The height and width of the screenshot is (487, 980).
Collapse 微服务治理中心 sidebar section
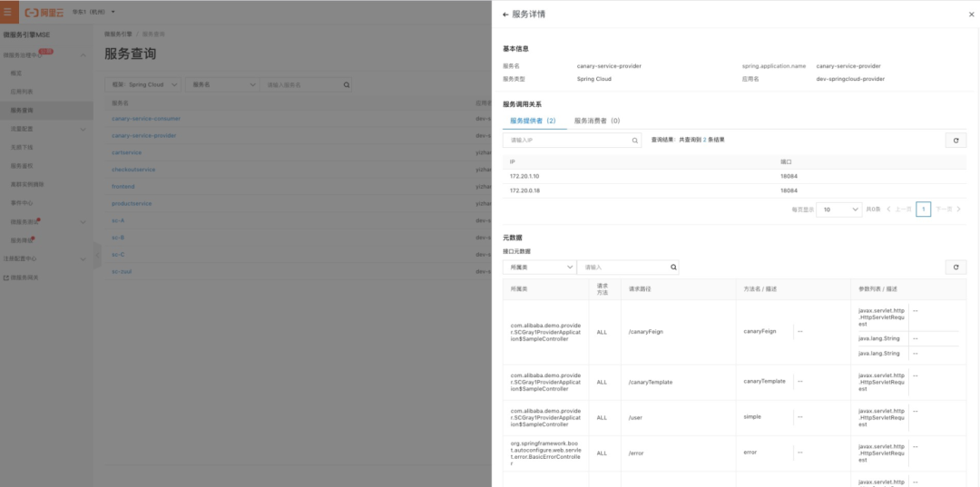point(83,55)
